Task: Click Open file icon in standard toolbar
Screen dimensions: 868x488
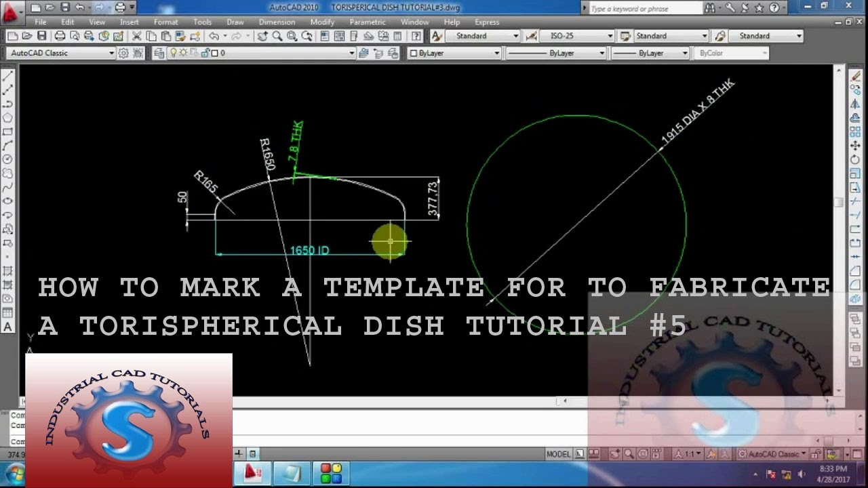Action: pos(26,36)
